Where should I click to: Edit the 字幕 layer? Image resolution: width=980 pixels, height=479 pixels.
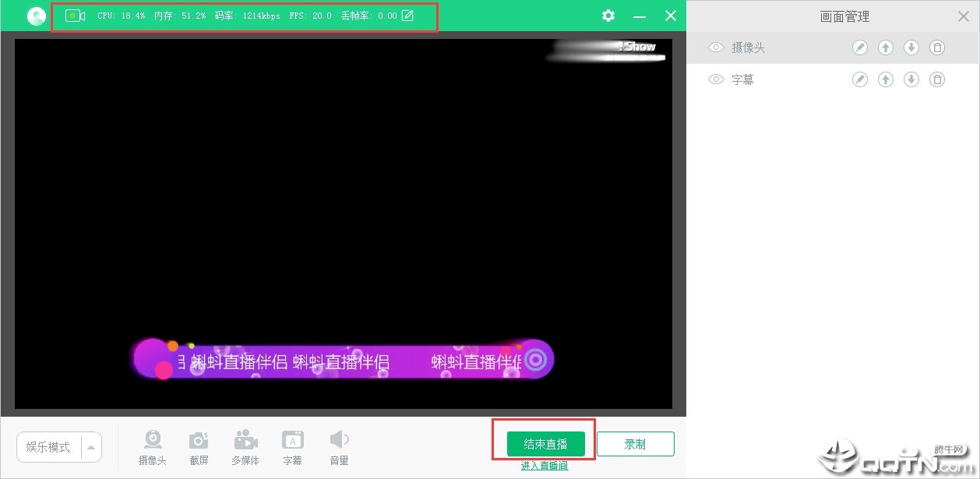pyautogui.click(x=860, y=79)
